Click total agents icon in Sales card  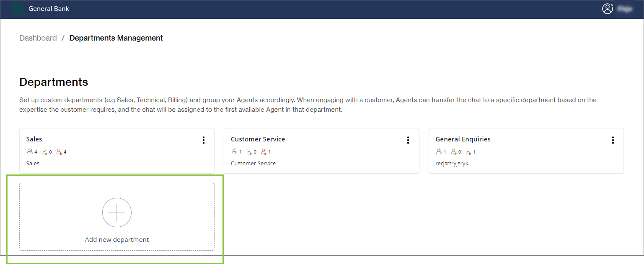(29, 152)
